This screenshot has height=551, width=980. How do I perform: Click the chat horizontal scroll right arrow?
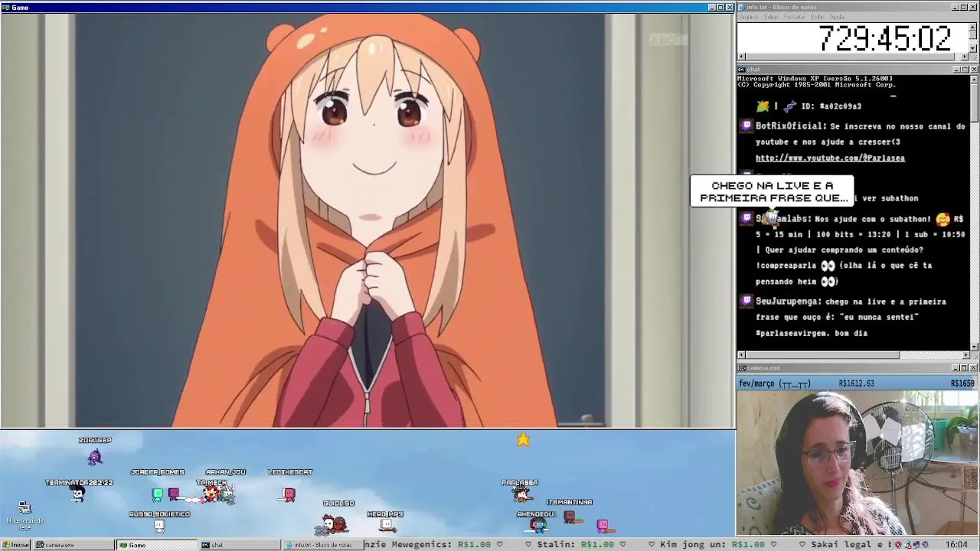click(x=965, y=355)
